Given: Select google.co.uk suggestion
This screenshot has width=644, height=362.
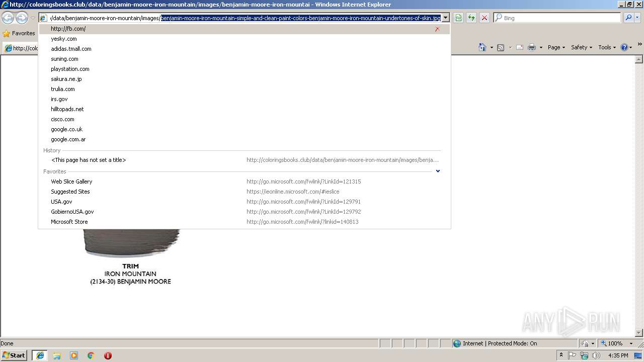Looking at the screenshot, I should (244, 129).
